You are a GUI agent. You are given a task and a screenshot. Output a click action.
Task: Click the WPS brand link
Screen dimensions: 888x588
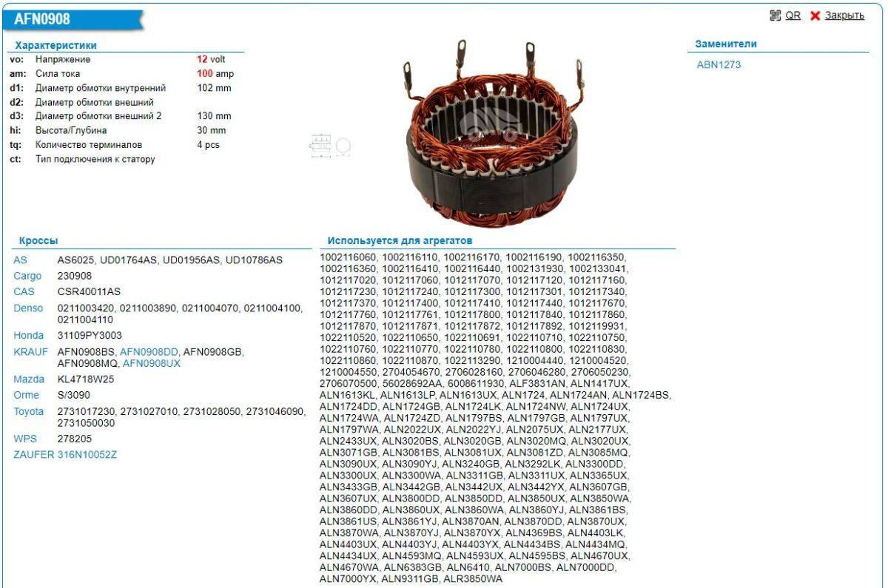click(24, 439)
